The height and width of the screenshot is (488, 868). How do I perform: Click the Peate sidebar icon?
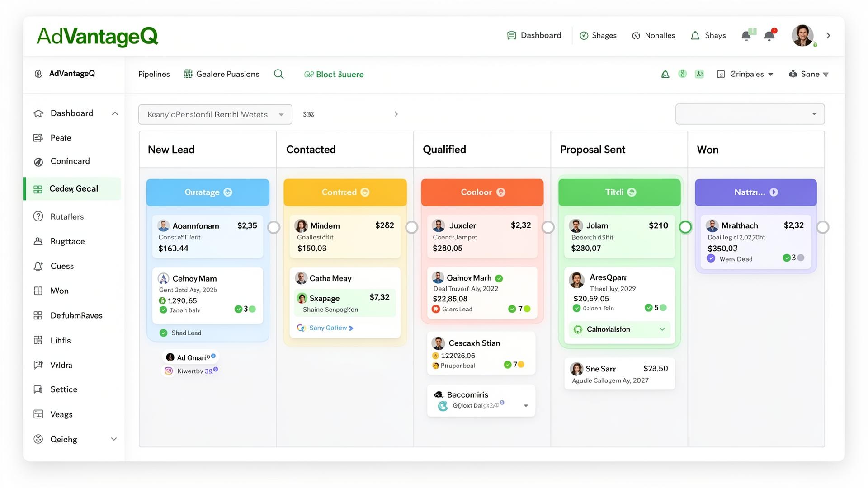coord(38,138)
